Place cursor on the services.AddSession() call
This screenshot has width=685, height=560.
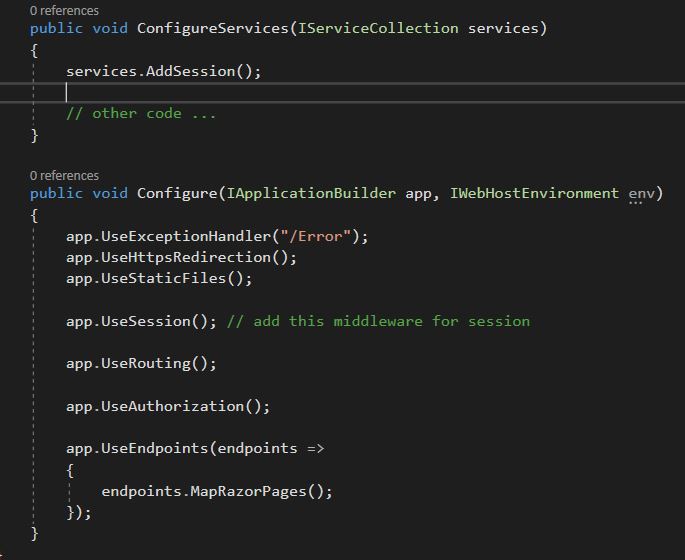pos(163,71)
